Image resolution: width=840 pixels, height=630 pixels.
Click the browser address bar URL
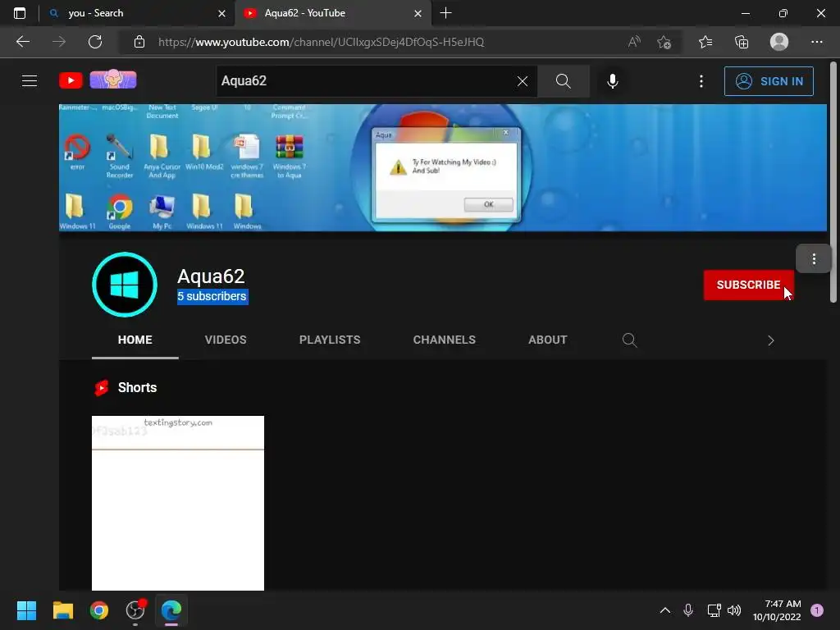tap(321, 42)
